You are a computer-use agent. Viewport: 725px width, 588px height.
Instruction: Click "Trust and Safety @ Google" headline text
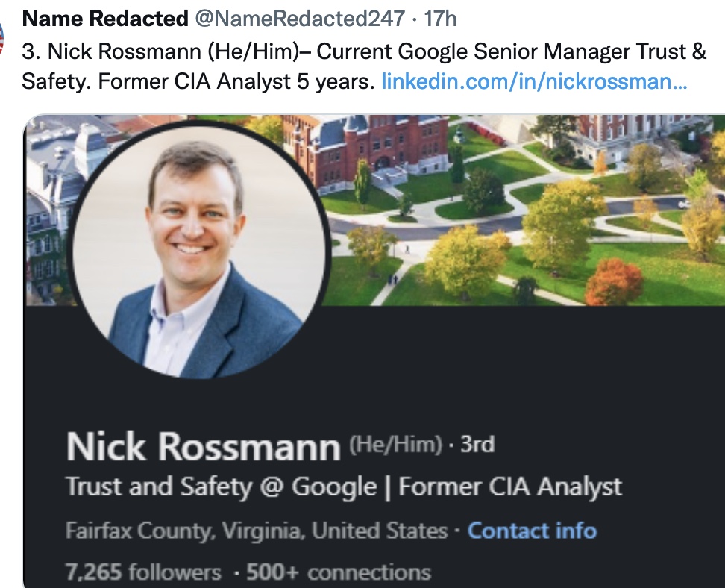[x=222, y=487]
